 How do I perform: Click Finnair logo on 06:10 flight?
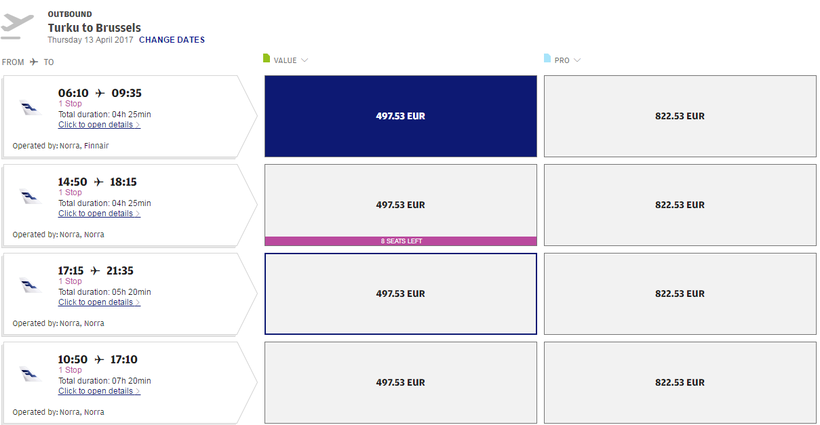pyautogui.click(x=29, y=108)
